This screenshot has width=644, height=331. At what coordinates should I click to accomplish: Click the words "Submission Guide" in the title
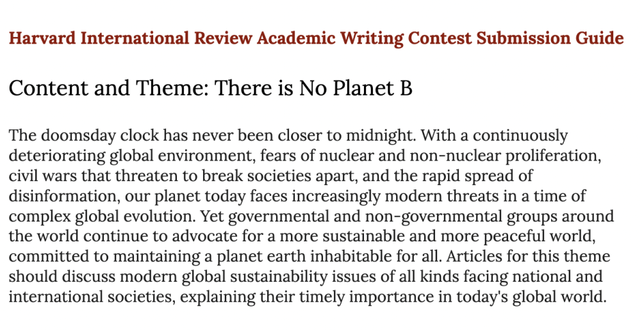(x=550, y=38)
